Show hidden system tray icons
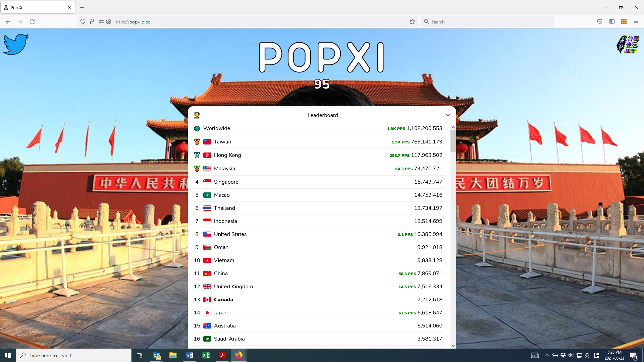Image resolution: width=644 pixels, height=362 pixels. [x=547, y=355]
